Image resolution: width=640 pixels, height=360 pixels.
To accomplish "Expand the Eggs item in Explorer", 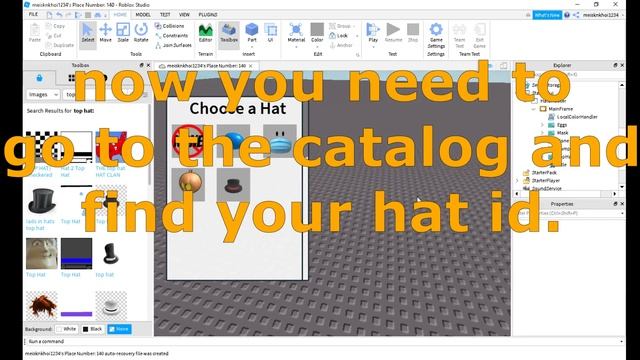I will pyautogui.click(x=542, y=125).
